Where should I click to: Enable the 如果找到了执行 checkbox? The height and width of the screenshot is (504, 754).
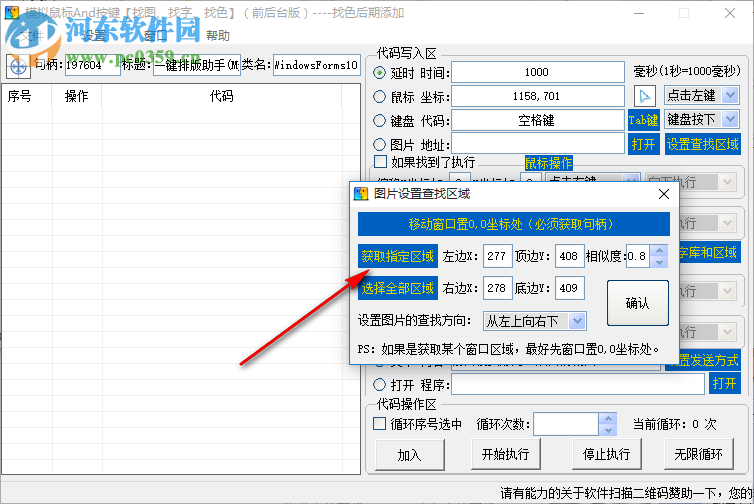click(380, 162)
